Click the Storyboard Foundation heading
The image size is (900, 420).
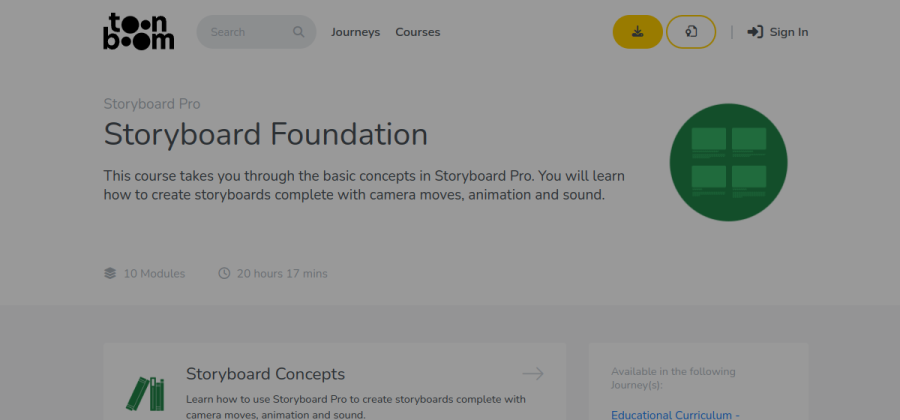266,134
